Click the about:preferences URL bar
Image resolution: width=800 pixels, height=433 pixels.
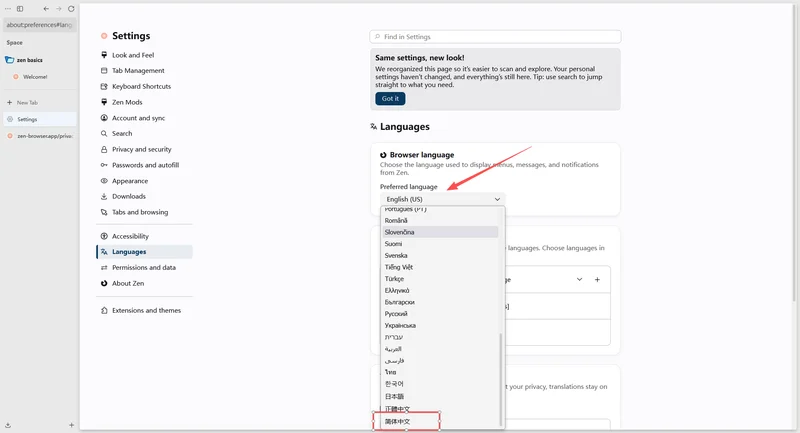tap(40, 24)
